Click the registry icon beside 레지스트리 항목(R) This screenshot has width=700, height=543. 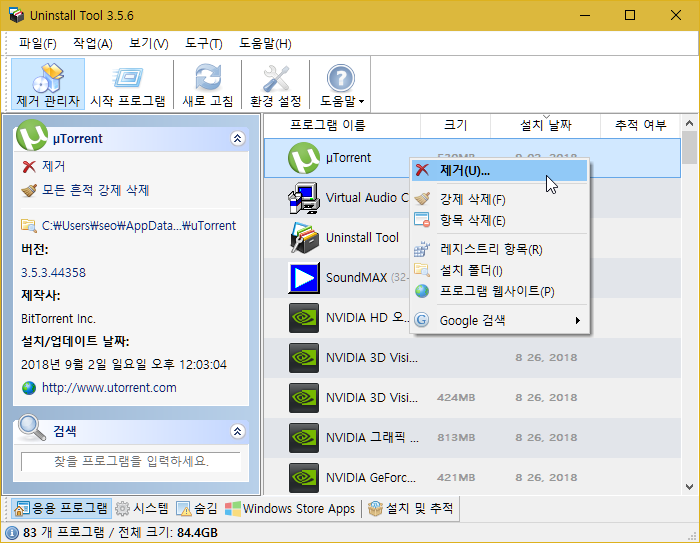tap(422, 249)
